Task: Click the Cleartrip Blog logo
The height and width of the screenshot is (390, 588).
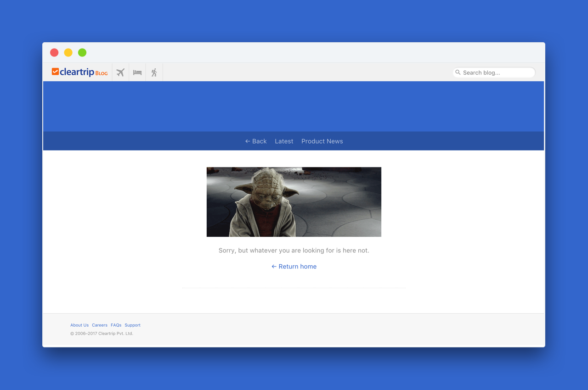Action: pyautogui.click(x=79, y=72)
